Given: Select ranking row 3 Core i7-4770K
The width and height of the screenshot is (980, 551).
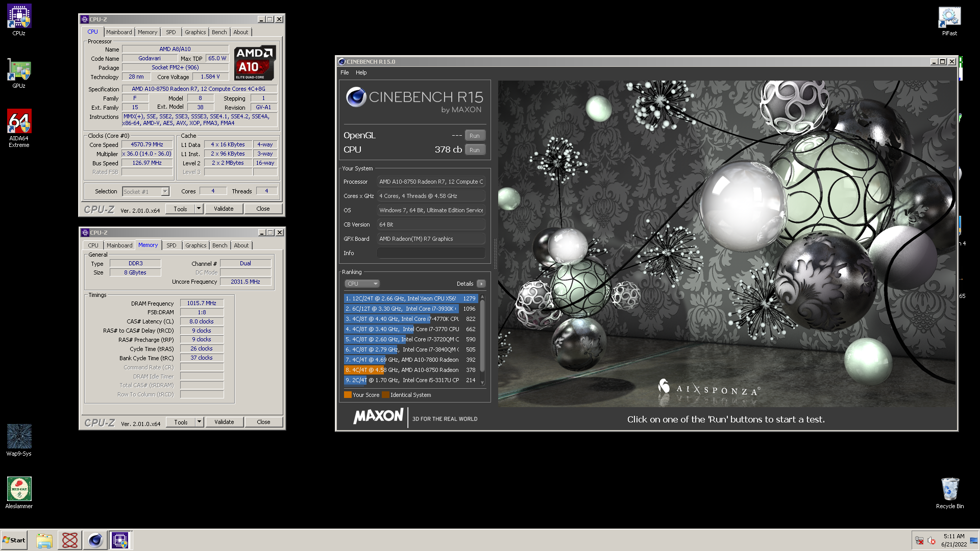Looking at the screenshot, I should 411,319.
